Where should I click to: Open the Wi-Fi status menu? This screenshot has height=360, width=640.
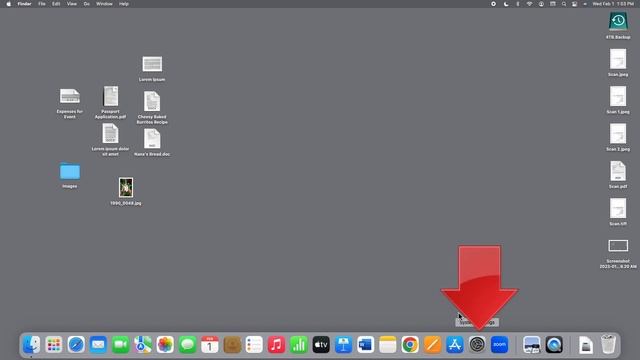(x=529, y=4)
